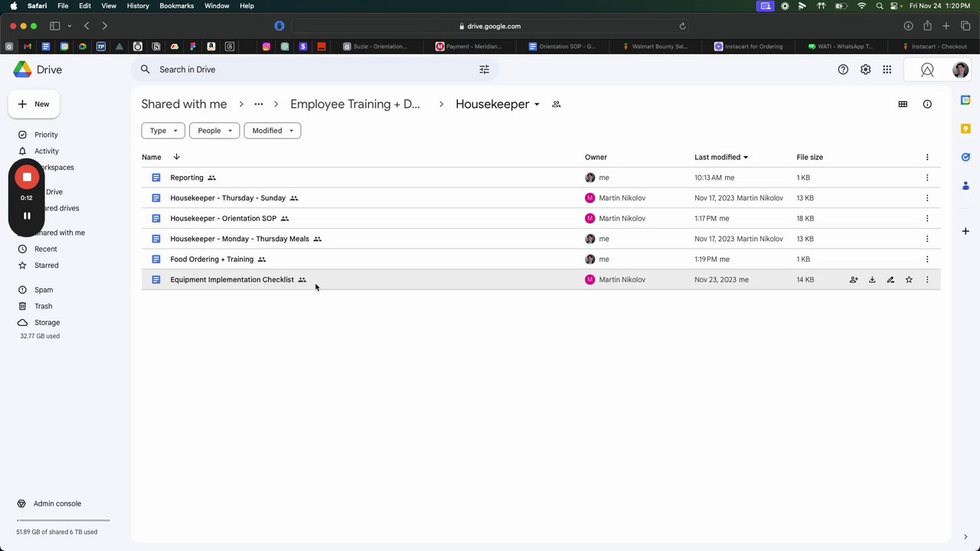The height and width of the screenshot is (551, 980).
Task: Open more actions for the Reporting row
Action: point(927,178)
